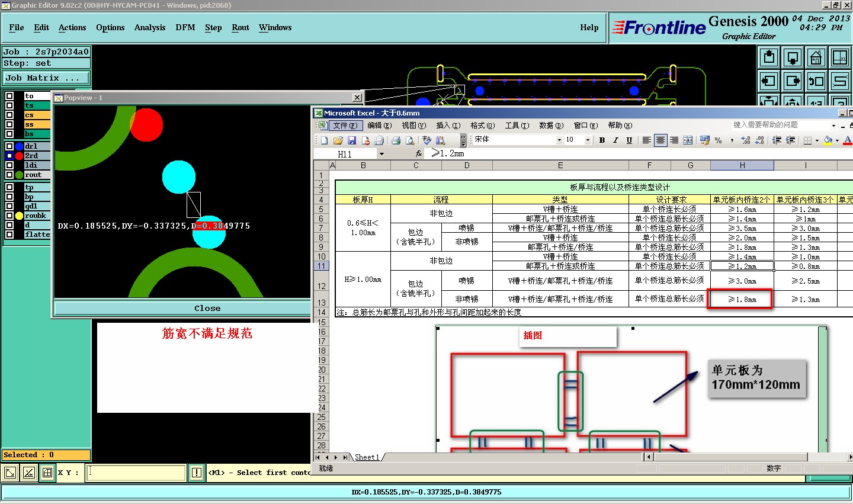This screenshot has height=504, width=853.
Task: Click the Open folder icon in Excel
Action: [338, 140]
